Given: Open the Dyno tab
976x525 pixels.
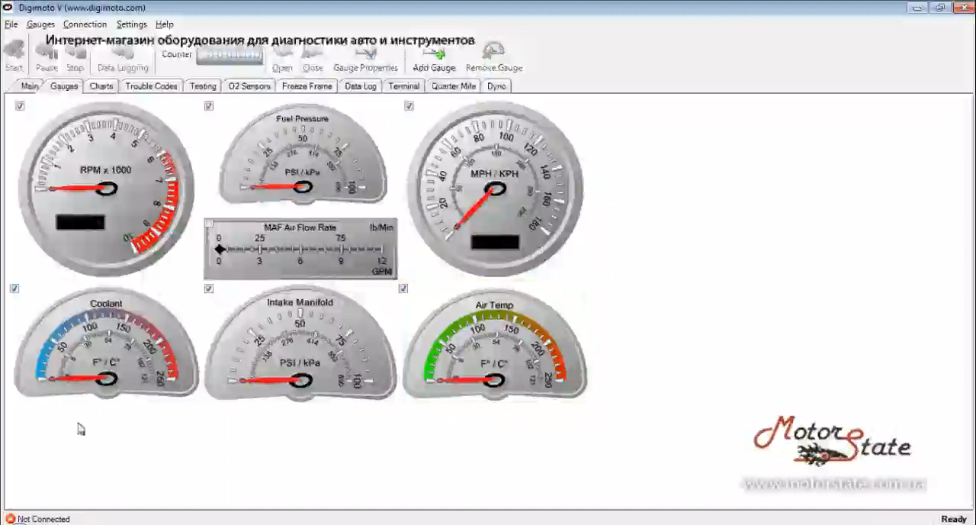Looking at the screenshot, I should click(496, 86).
